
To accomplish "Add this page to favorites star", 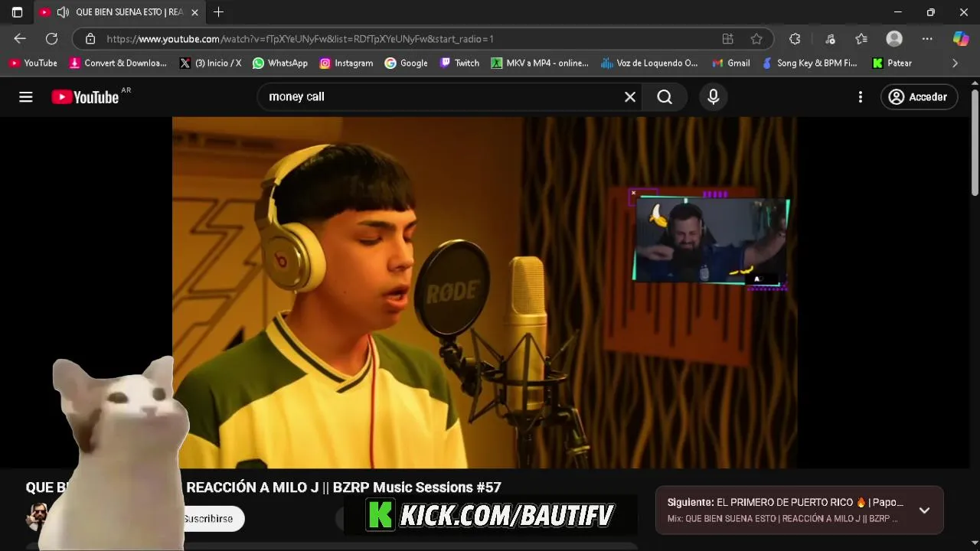I will click(756, 38).
